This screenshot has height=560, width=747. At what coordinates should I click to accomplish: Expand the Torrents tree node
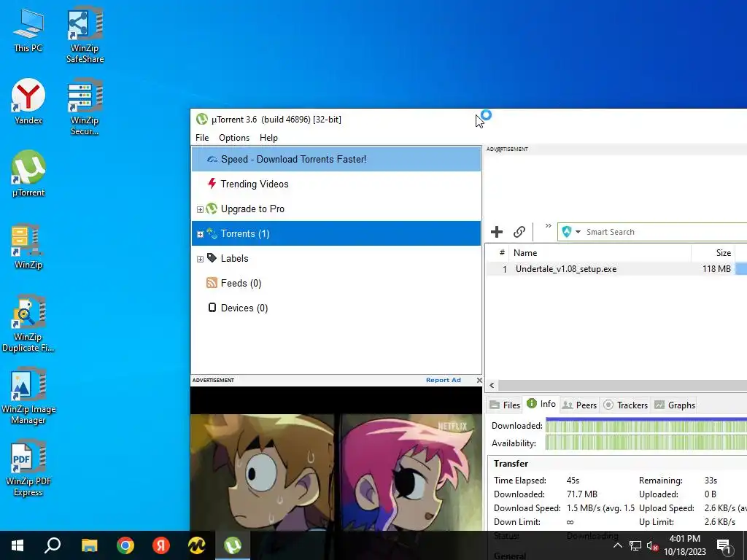[200, 234]
